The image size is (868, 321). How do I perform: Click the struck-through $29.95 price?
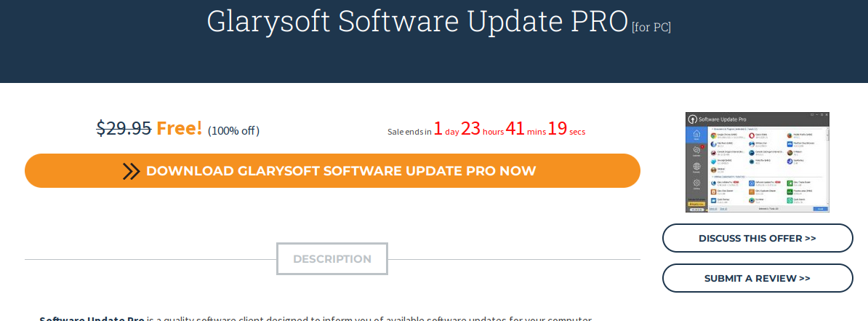pyautogui.click(x=124, y=129)
